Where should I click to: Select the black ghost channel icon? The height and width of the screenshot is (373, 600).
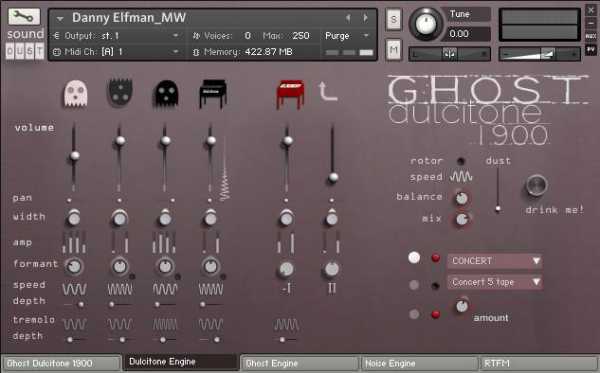(166, 94)
